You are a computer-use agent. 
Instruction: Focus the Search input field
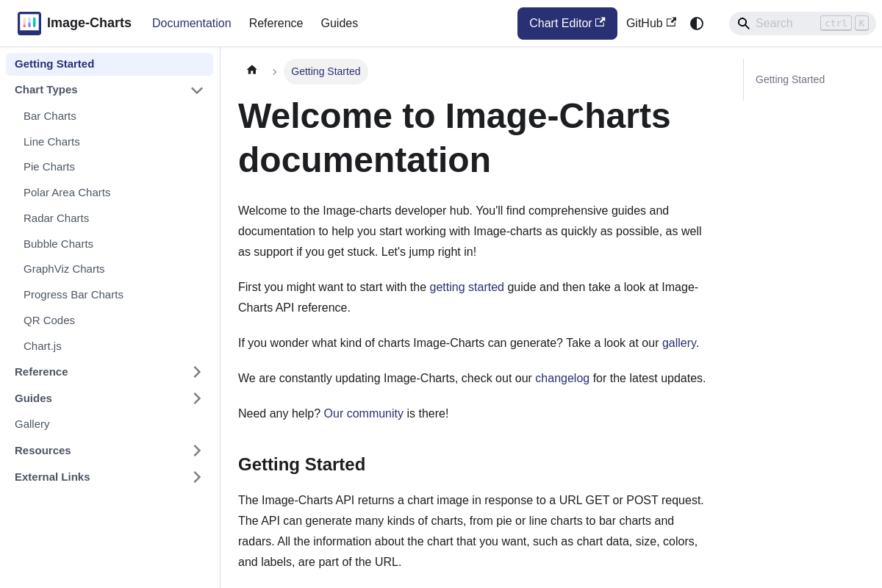(803, 24)
